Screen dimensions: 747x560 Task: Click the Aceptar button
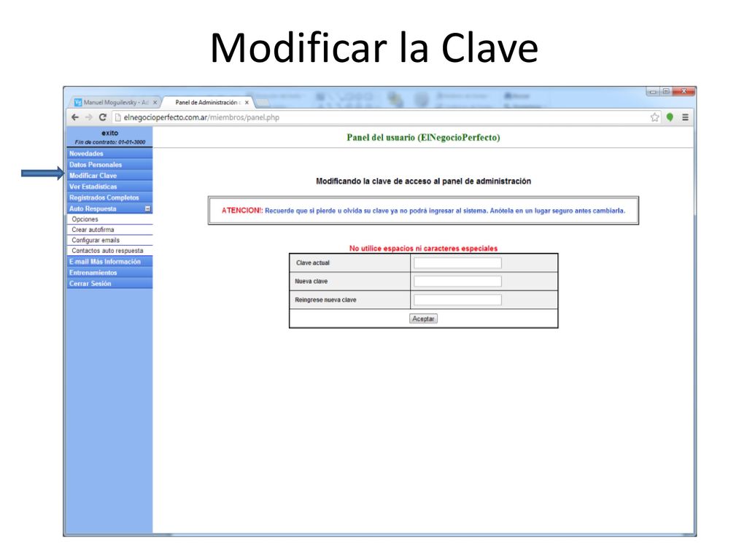coord(423,319)
